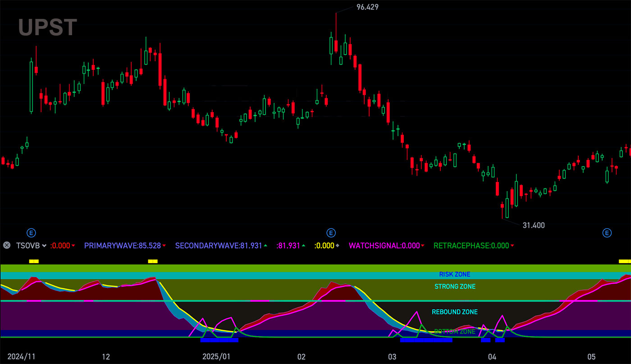Viewport: 631px width, 364px height.
Task: Click the 2025/01 date axis label
Action: tap(216, 357)
